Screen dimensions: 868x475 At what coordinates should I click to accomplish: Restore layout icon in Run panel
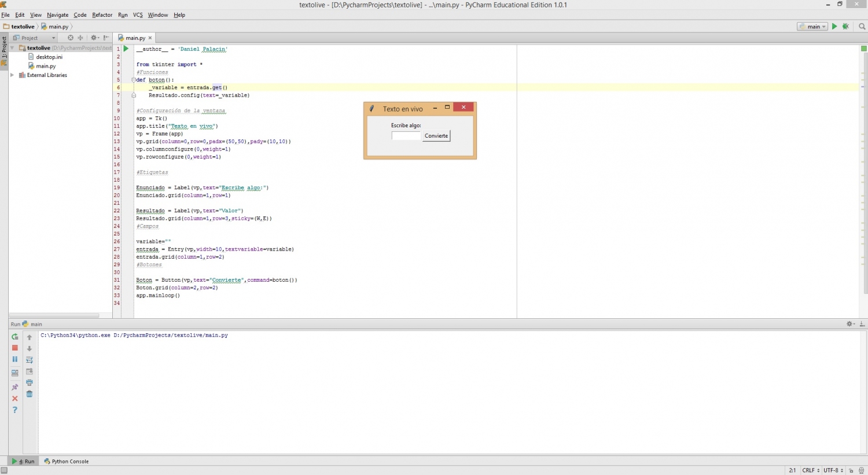click(15, 373)
